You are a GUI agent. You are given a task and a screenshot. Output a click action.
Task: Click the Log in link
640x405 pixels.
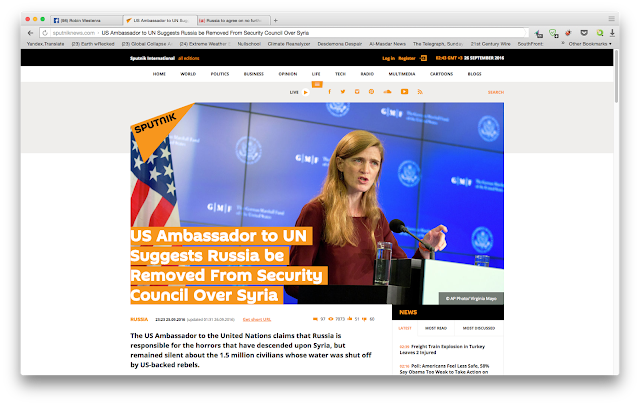[388, 58]
